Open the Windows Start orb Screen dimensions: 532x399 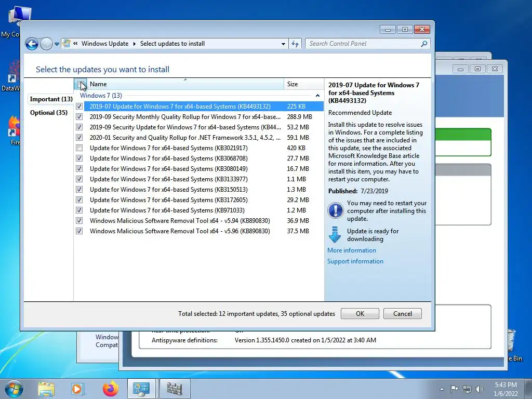(x=14, y=389)
